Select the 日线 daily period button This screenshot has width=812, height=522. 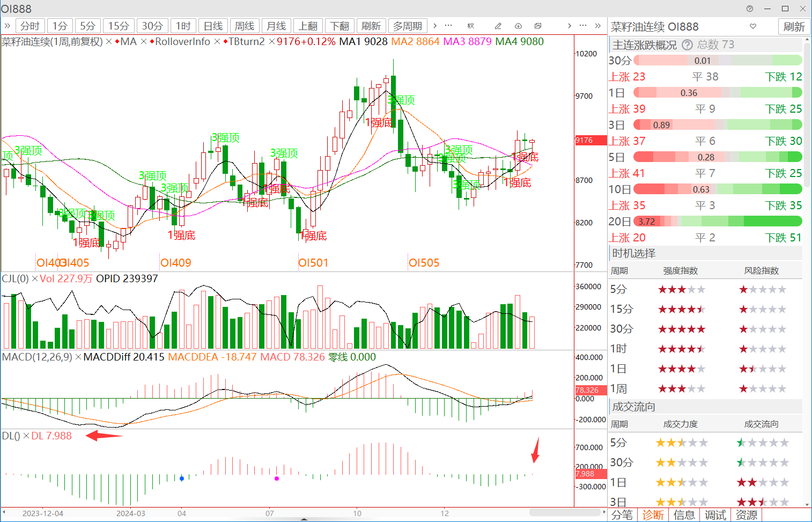pos(213,26)
